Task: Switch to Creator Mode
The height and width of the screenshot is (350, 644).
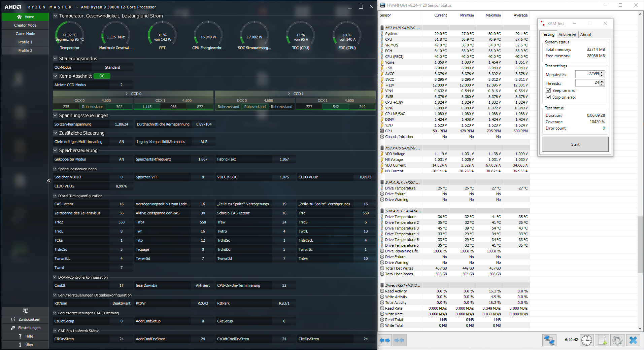Action: [25, 25]
